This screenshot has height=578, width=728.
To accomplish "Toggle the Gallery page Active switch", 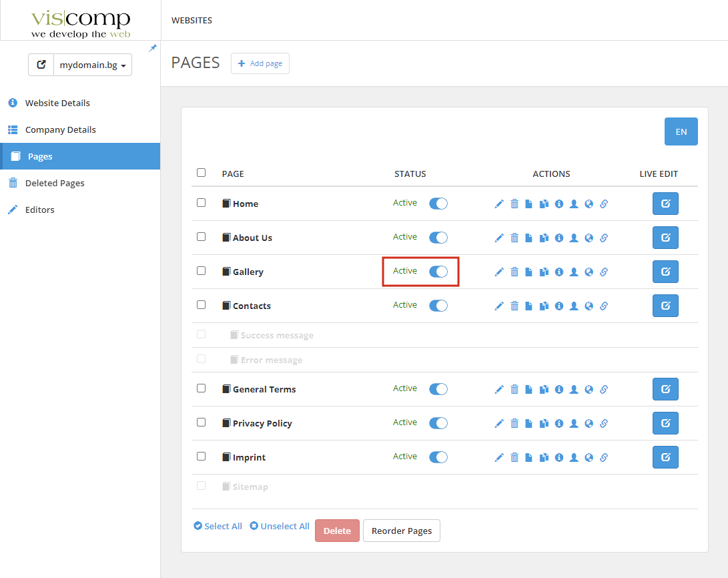I will tap(438, 272).
